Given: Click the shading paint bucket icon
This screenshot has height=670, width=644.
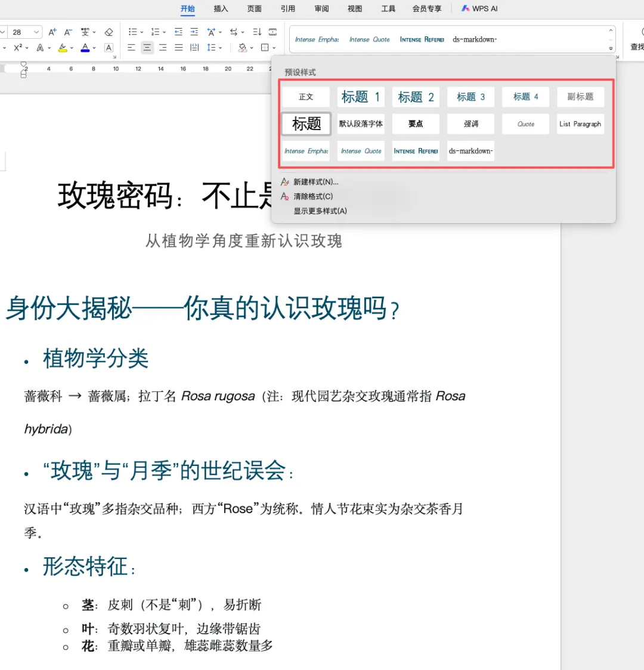Looking at the screenshot, I should (x=243, y=47).
